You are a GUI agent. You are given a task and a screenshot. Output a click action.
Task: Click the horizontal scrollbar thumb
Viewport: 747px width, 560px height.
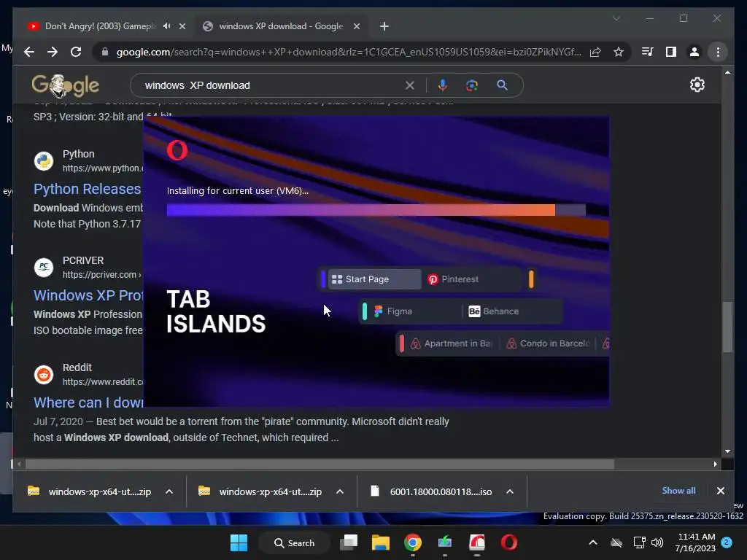click(x=320, y=464)
